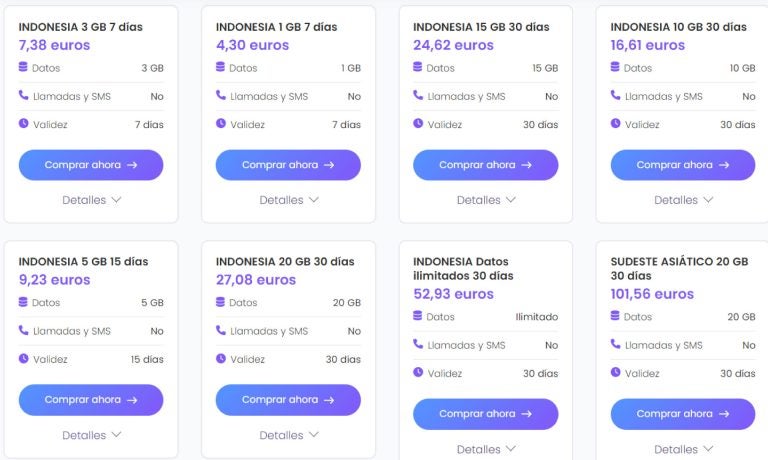
Task: Buy the Indonesia unlimited data 30 días plan
Action: pyautogui.click(x=485, y=414)
